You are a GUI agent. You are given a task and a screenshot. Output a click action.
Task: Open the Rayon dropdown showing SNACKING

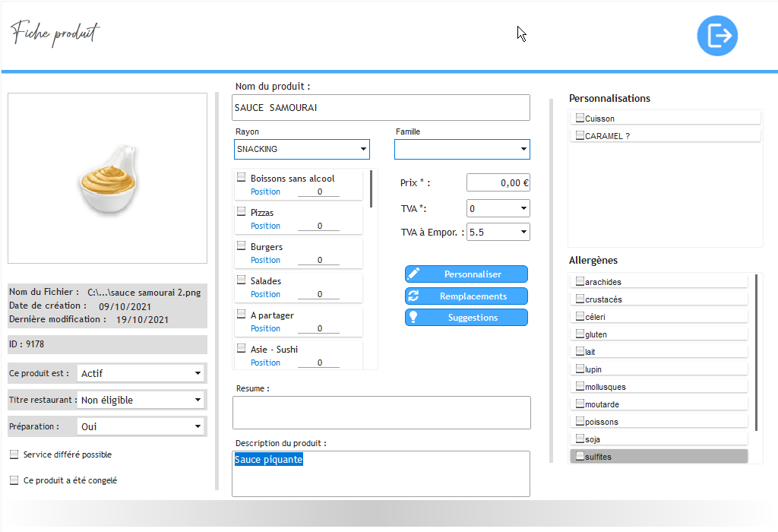pyautogui.click(x=302, y=149)
